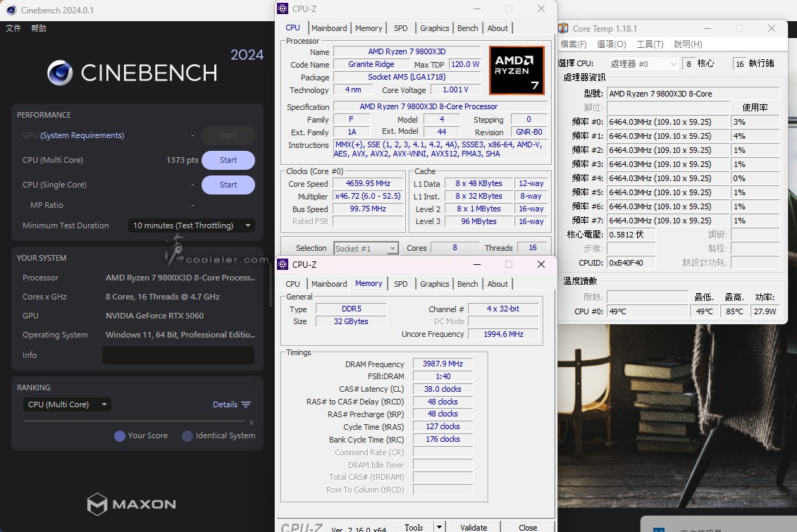Start the CPU (Multi Core) benchmark
Viewport: 797px width, 532px height.
pyautogui.click(x=228, y=160)
